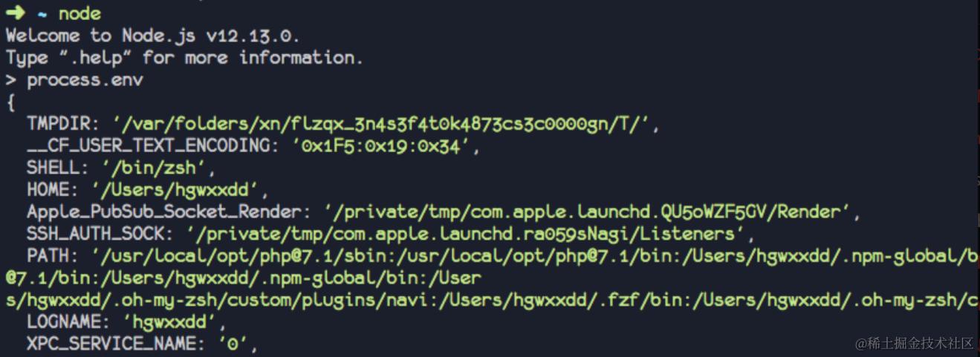The width and height of the screenshot is (980, 357).
Task: Click the XPC_SERVICE_NAME key
Action: [x=117, y=344]
